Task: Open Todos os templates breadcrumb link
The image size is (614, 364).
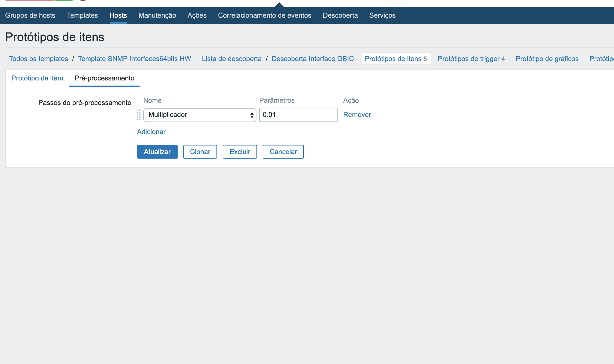Action: point(39,59)
